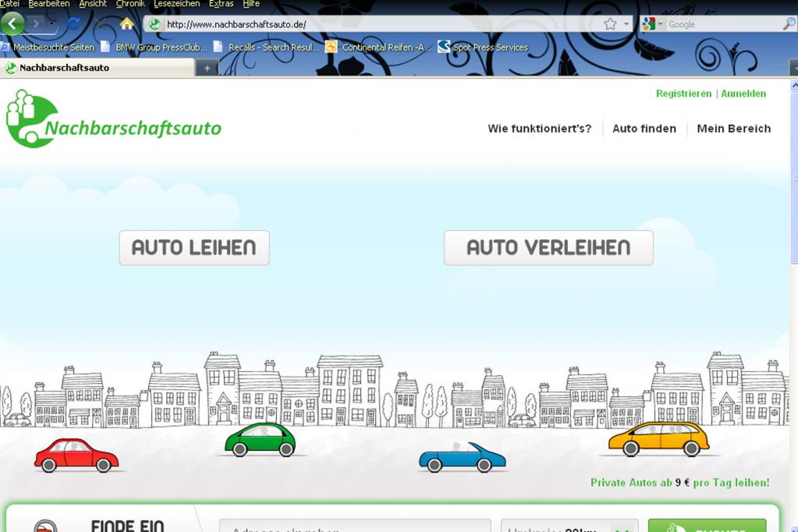This screenshot has height=532, width=798.
Task: Click the yellow van illustration
Action: click(659, 439)
